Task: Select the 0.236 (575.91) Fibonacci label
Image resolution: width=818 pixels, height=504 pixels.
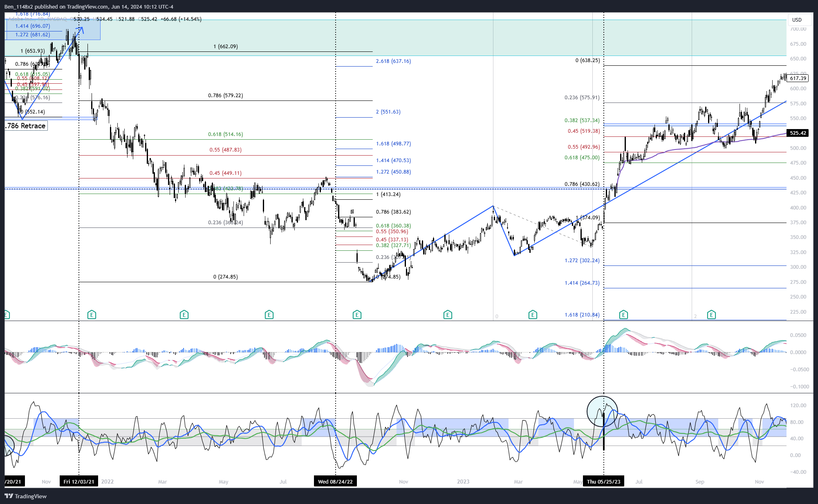Action: [x=582, y=98]
